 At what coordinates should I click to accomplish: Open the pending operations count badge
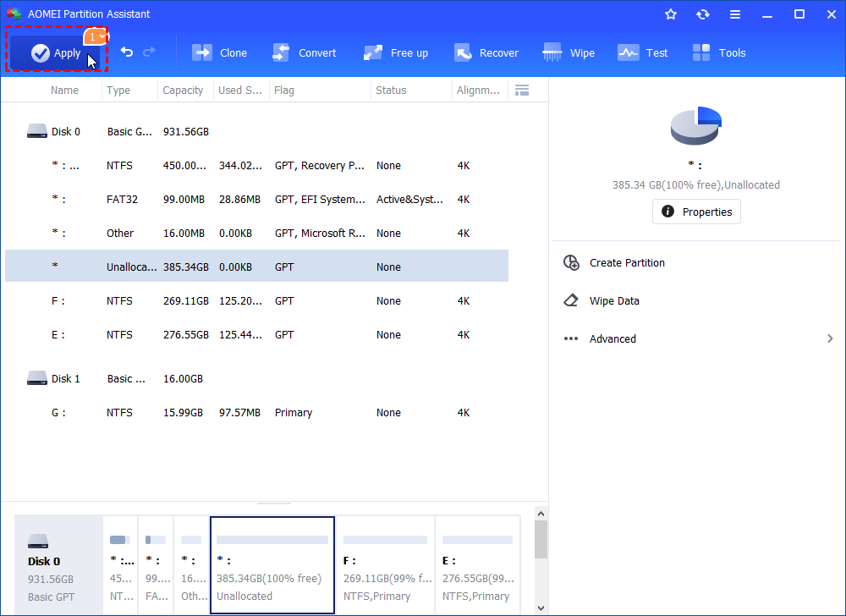(x=96, y=37)
